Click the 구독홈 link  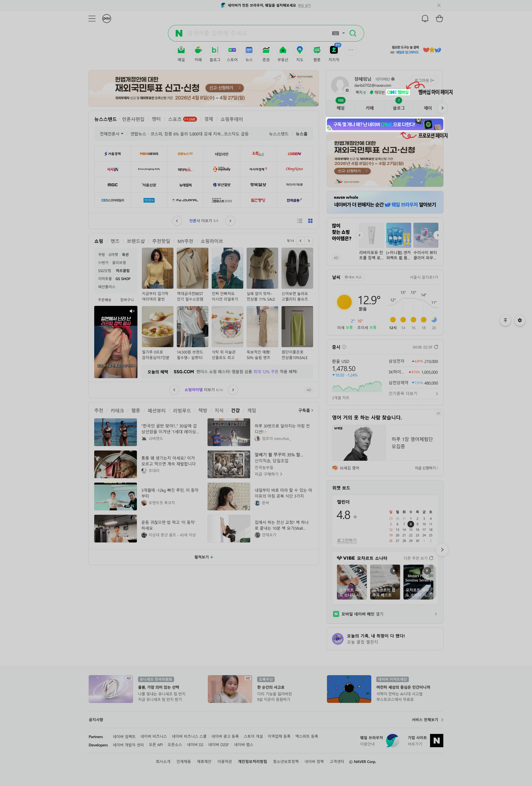click(305, 411)
